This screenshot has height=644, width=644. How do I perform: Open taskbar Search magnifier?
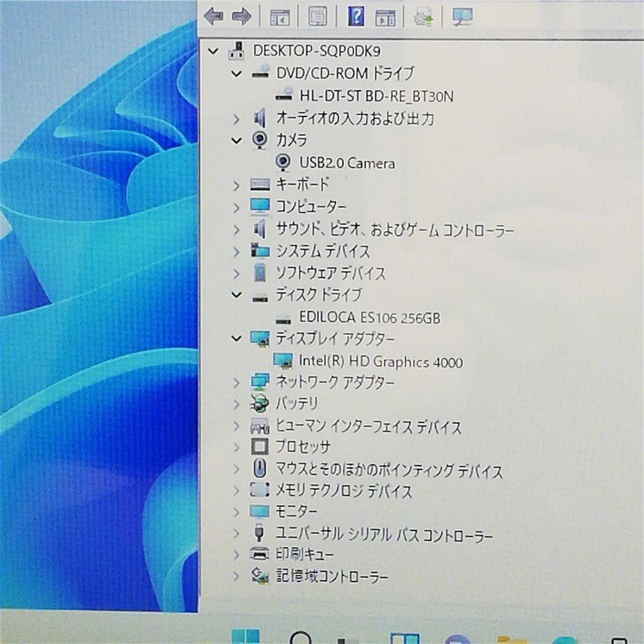click(300, 638)
